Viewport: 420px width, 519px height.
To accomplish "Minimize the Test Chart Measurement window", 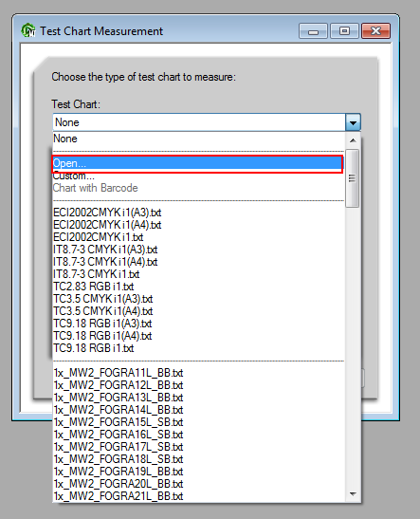I will click(313, 31).
